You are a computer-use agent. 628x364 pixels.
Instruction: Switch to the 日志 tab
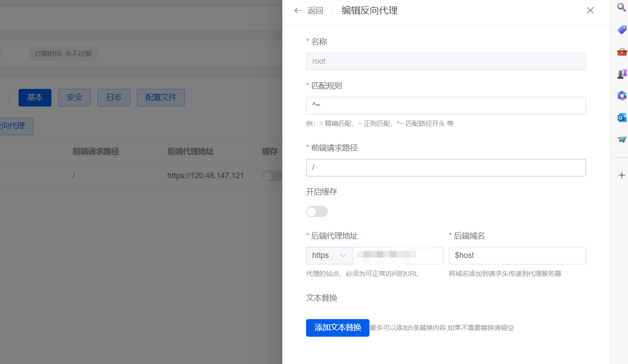click(x=114, y=97)
